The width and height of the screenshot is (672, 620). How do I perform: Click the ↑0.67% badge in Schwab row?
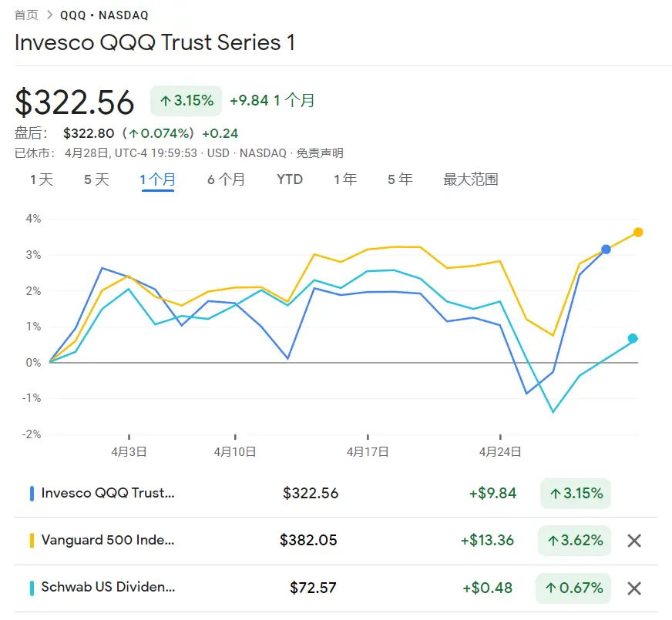[573, 588]
